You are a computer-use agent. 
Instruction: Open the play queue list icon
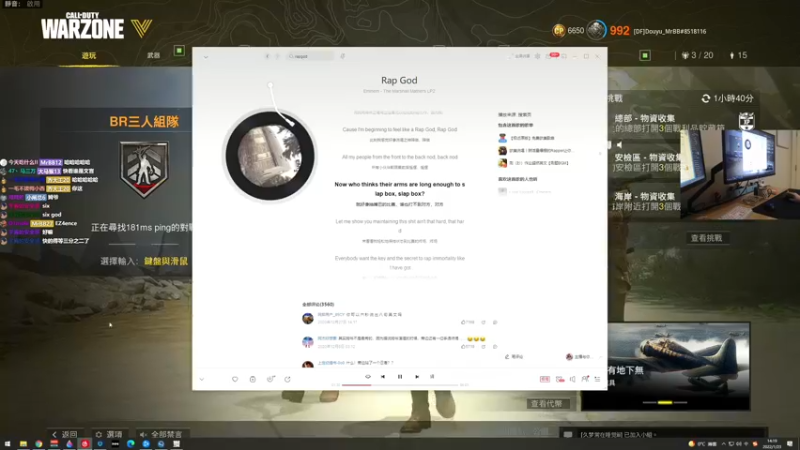pyautogui.click(x=597, y=379)
